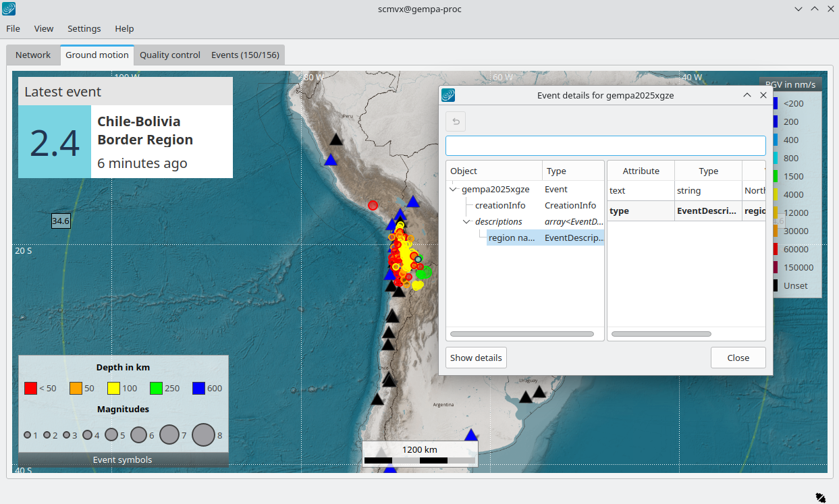This screenshot has height=504, width=839.
Task: Collapse the descriptions array node
Action: click(x=466, y=222)
